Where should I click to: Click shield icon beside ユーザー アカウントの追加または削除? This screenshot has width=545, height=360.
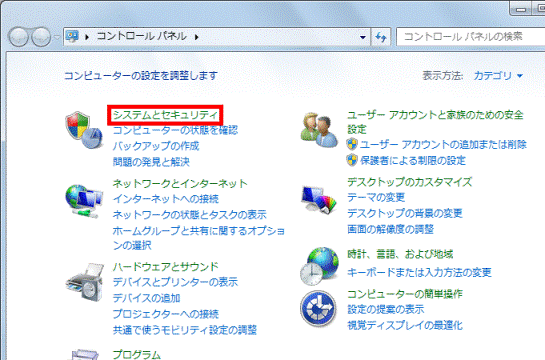click(352, 144)
